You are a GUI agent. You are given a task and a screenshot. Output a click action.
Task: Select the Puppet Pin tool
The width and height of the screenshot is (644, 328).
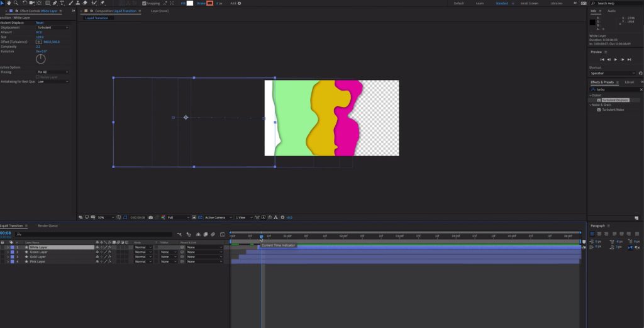pyautogui.click(x=102, y=3)
